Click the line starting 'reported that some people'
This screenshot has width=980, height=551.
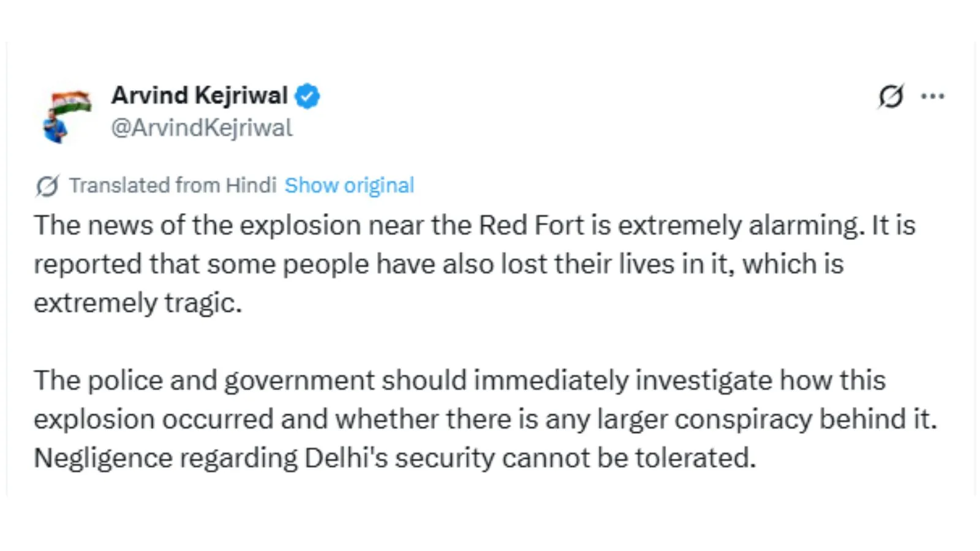point(439,264)
